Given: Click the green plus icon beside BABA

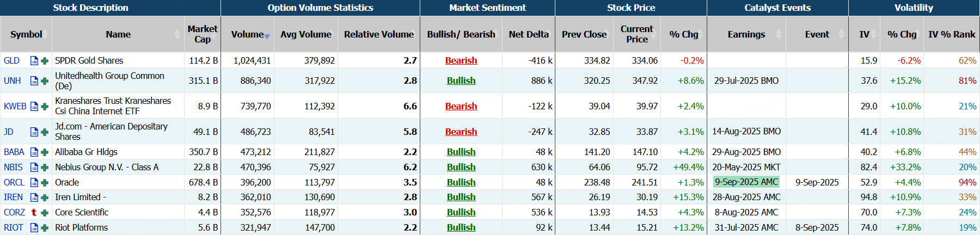Looking at the screenshot, I should point(45,152).
